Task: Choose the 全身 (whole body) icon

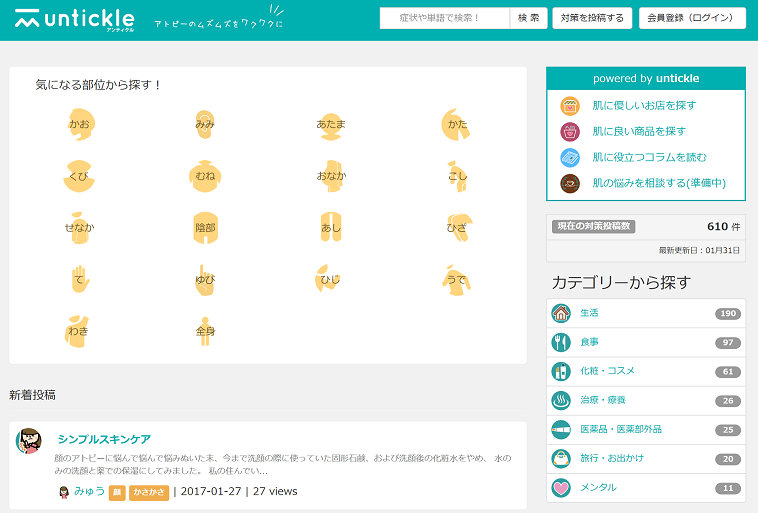Action: tap(205, 331)
